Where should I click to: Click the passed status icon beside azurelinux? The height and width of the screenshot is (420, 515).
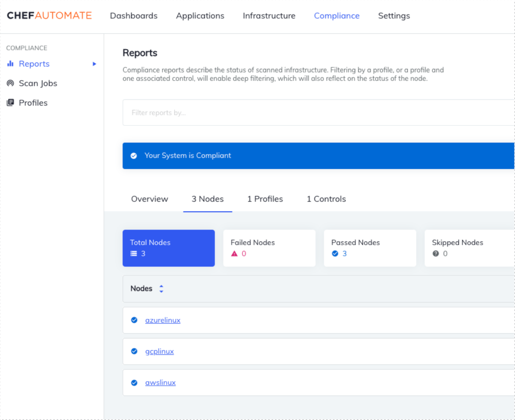point(134,320)
